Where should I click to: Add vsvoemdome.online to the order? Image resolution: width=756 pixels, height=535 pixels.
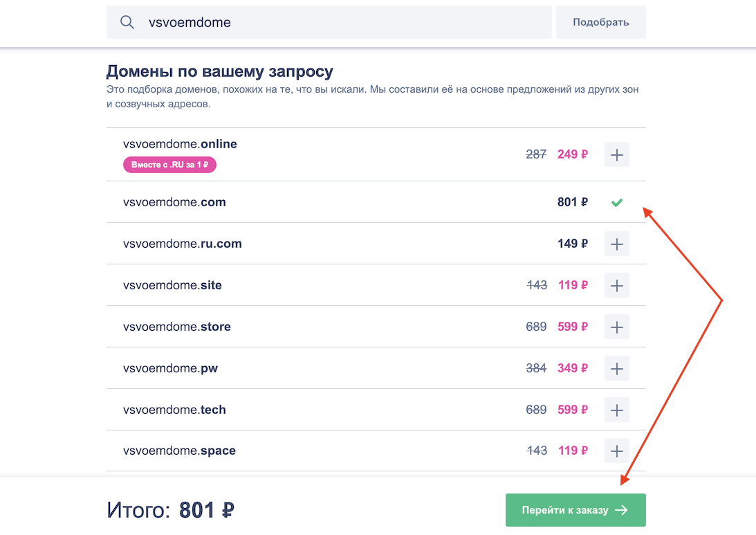pos(617,154)
